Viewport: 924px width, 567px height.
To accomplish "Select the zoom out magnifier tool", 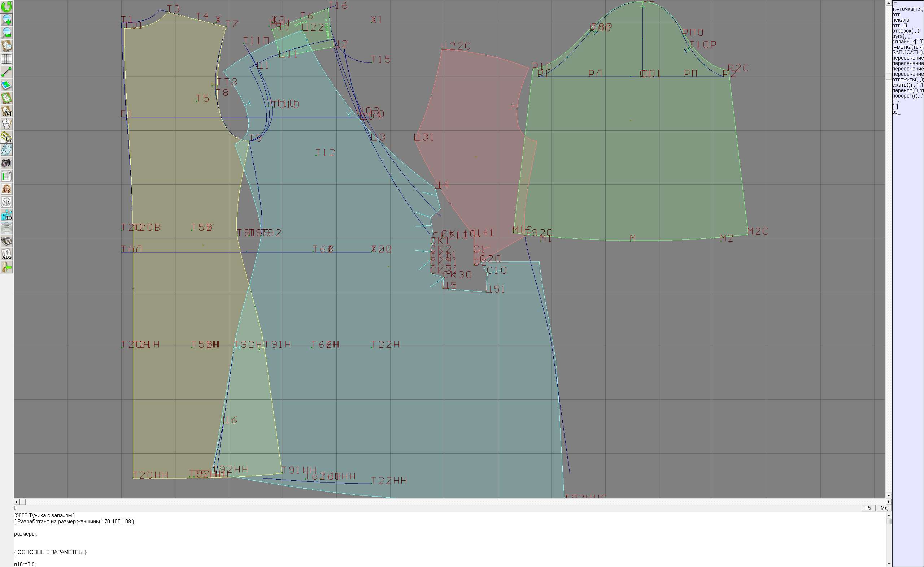I will pos(6,33).
